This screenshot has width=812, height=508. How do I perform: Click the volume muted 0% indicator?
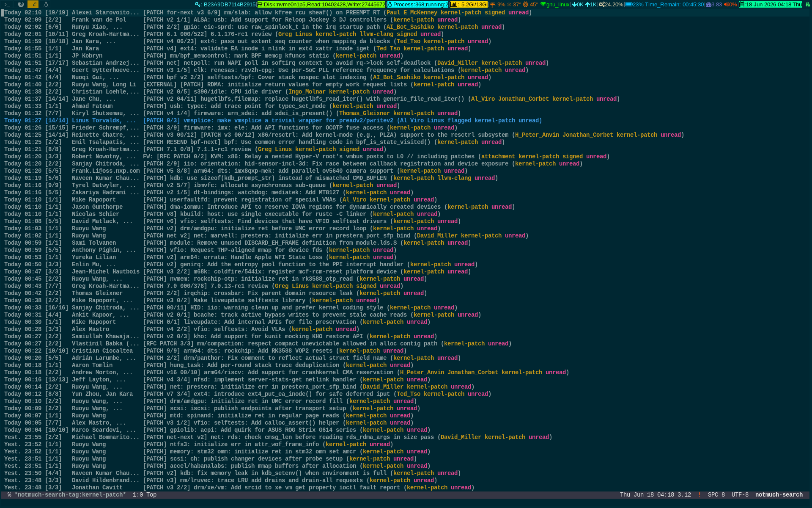click(x=730, y=4)
